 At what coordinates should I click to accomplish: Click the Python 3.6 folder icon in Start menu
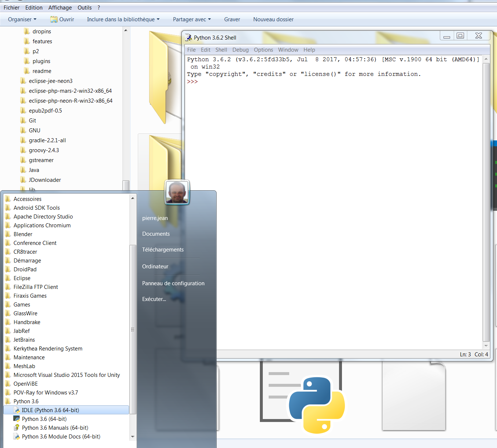coord(8,401)
